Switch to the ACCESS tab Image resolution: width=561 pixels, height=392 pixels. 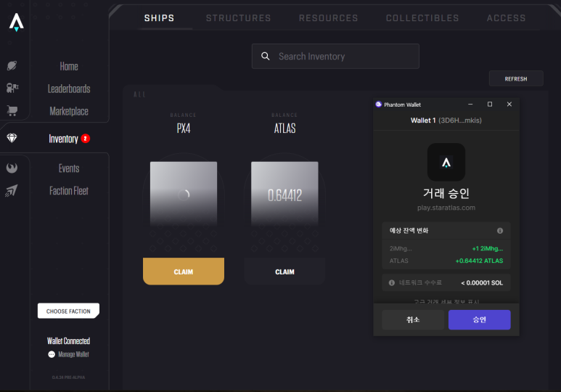507,18
